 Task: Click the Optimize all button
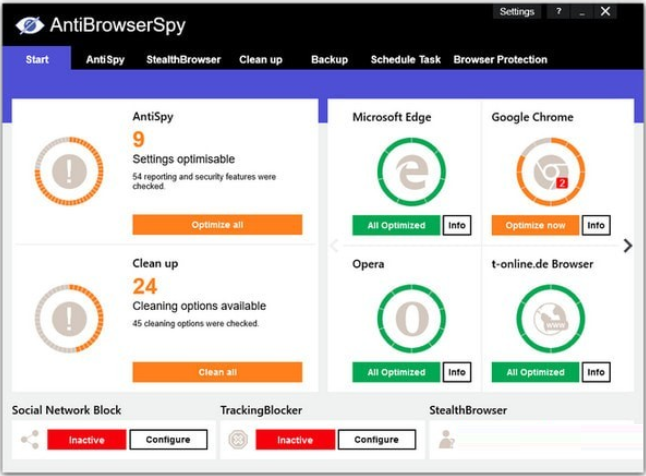217,225
